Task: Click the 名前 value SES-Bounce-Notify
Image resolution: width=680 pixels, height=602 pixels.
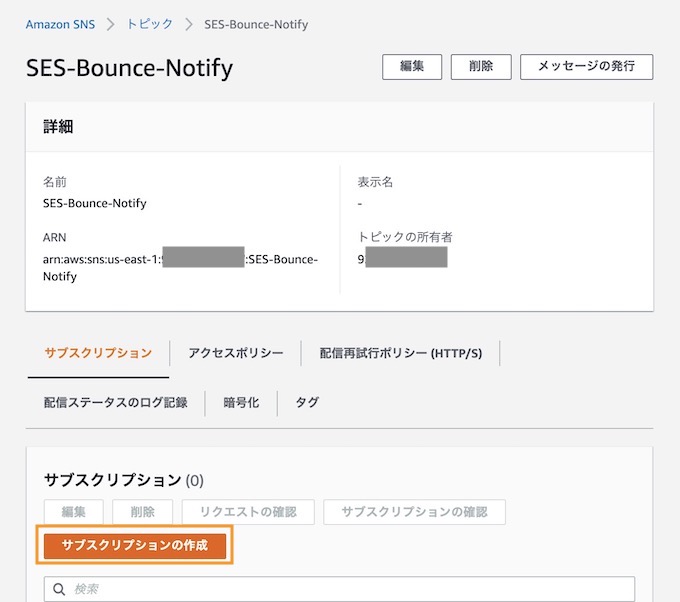Action: pos(95,203)
